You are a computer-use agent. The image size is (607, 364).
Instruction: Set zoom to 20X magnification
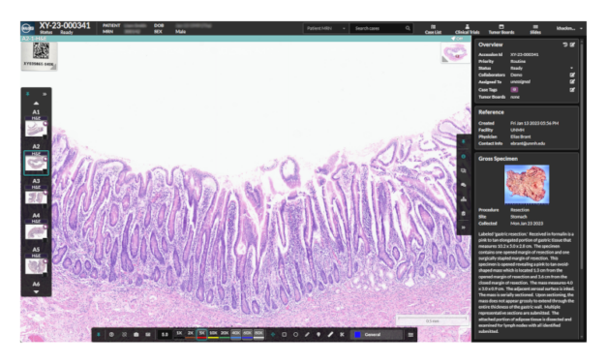click(225, 334)
